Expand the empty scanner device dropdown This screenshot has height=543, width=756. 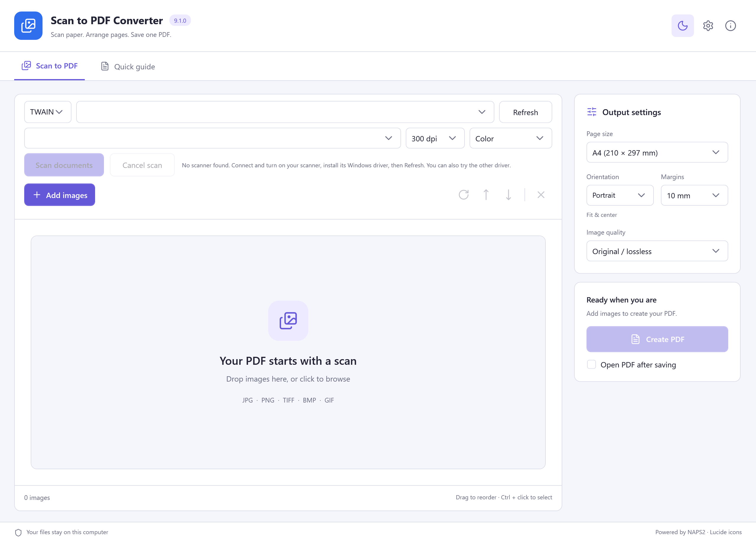click(x=285, y=112)
